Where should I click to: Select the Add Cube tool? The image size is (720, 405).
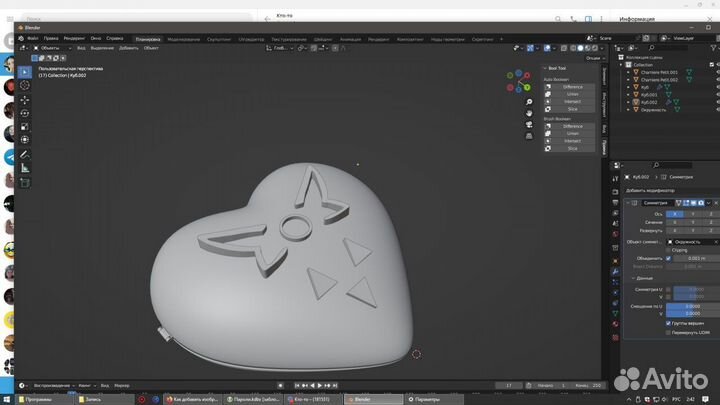point(25,183)
